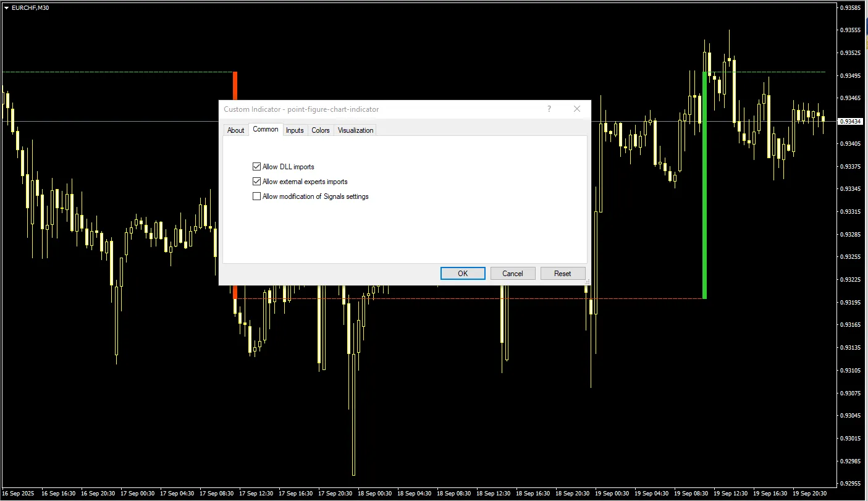Viewport: 868px width, 501px height.
Task: Switch to the About tab
Action: click(235, 130)
